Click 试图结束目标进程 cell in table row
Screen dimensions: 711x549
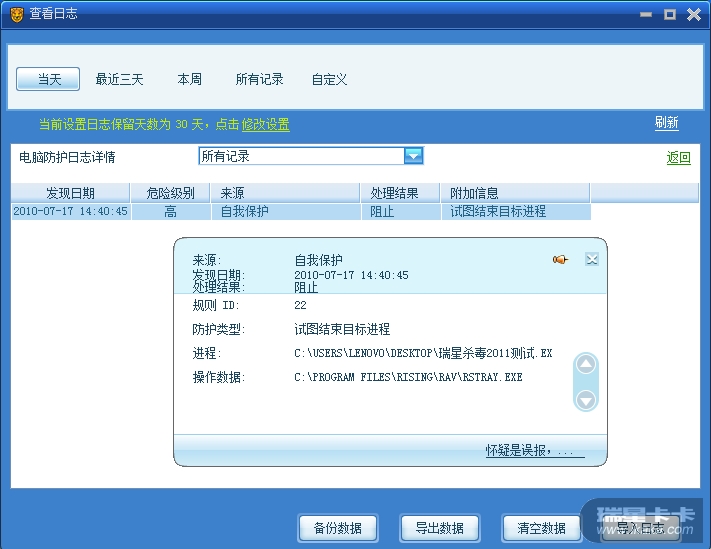pyautogui.click(x=516, y=212)
